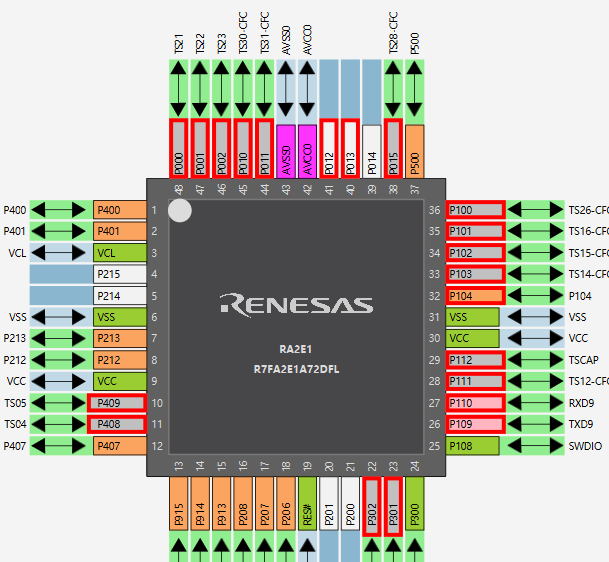609x562 pixels.
Task: Click the TS05 signal label
Action: (x=16, y=403)
